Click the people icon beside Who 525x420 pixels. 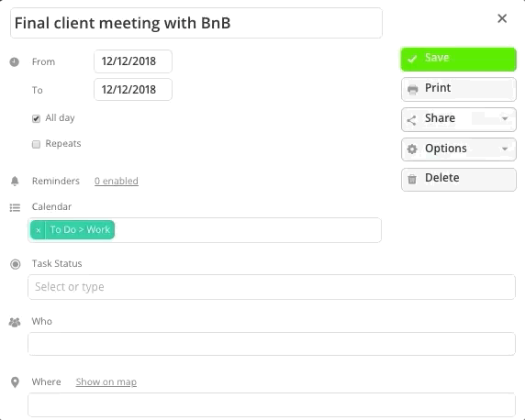click(15, 322)
